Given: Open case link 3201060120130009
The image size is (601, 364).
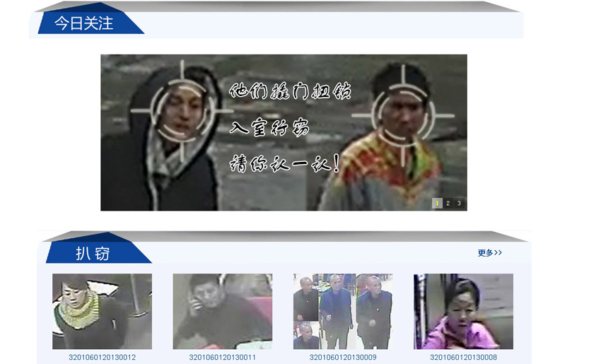Looking at the screenshot, I should [x=343, y=358].
